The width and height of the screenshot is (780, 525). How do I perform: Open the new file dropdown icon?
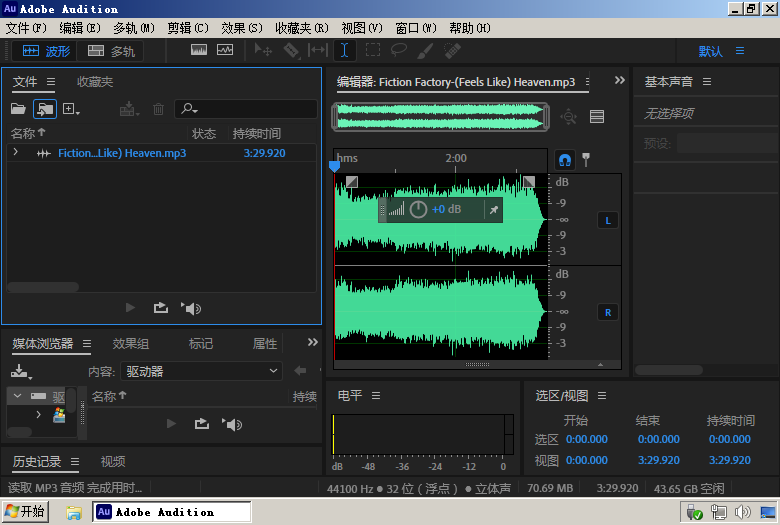[x=71, y=109]
